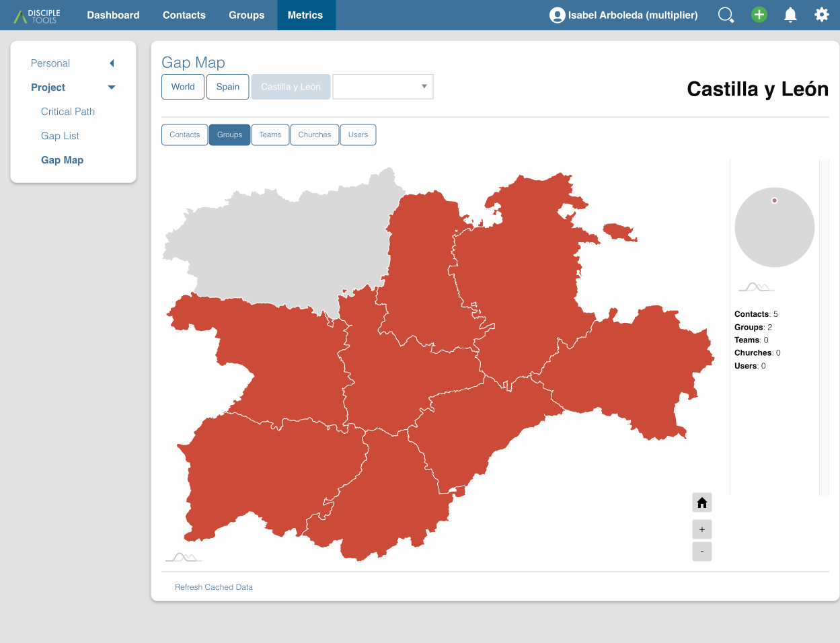Open Groups in top navigation
The height and width of the screenshot is (643, 840).
point(246,15)
